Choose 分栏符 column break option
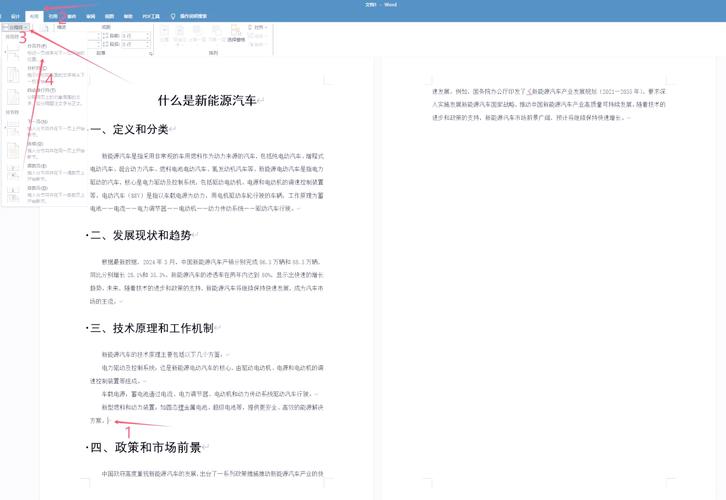This screenshot has height=500, width=726. [45, 75]
